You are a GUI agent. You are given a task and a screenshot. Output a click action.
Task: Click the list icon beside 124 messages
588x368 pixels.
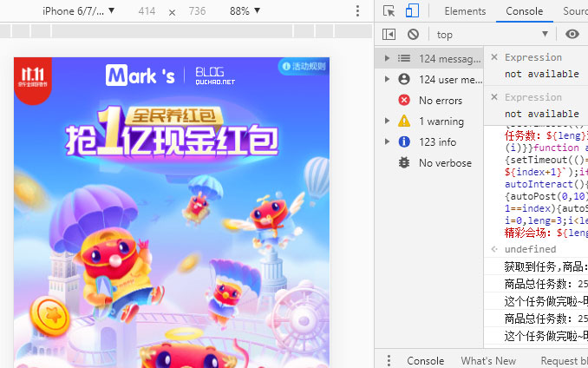404,58
